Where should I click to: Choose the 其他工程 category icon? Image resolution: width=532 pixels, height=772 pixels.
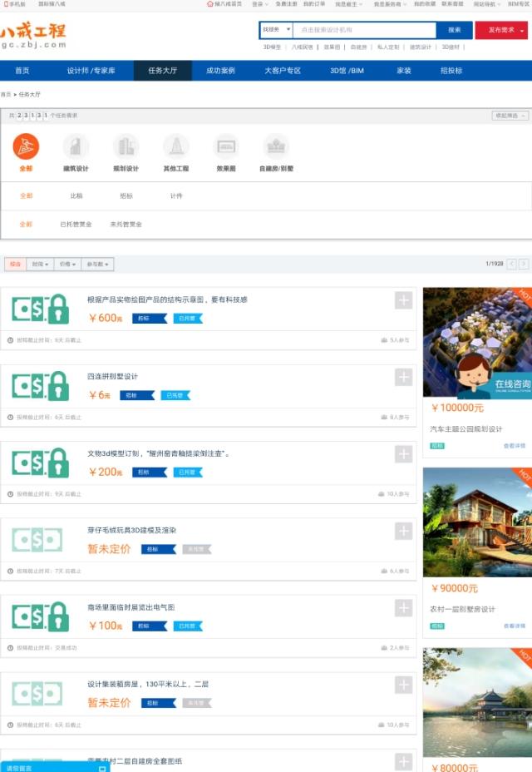(176, 146)
